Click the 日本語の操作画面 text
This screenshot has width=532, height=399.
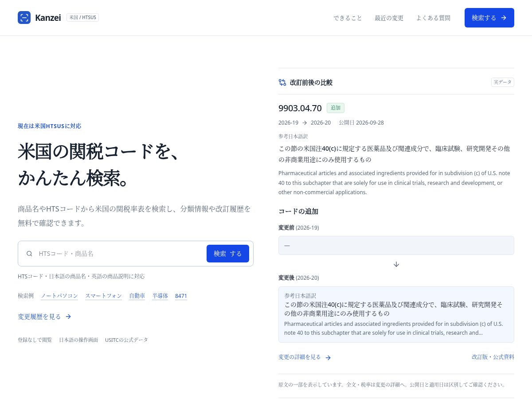(78, 340)
